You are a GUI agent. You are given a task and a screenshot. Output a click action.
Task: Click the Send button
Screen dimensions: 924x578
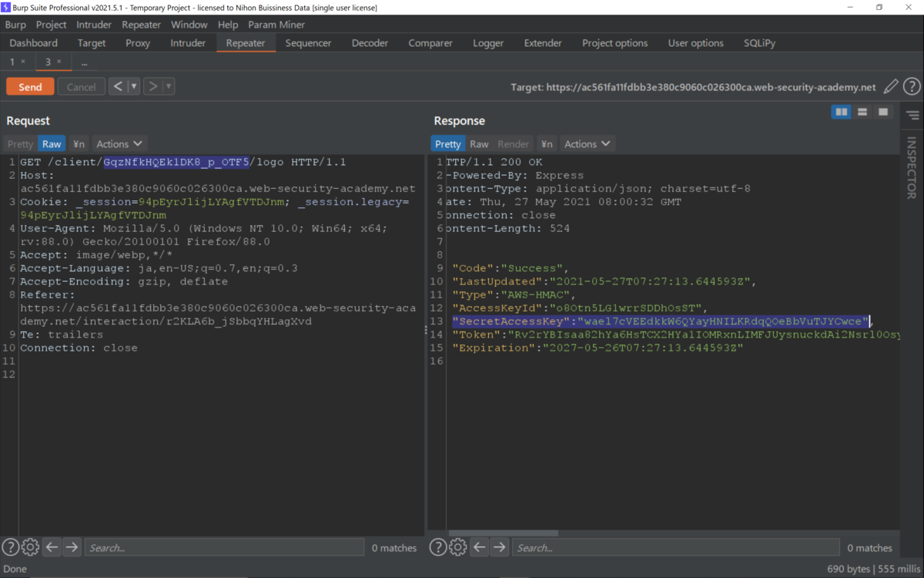[x=30, y=87]
